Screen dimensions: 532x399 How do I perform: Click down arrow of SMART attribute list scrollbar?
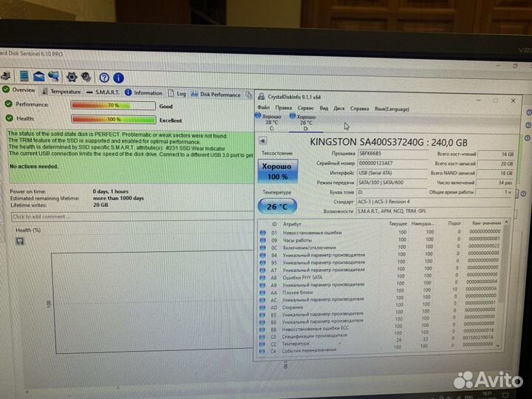(498, 346)
